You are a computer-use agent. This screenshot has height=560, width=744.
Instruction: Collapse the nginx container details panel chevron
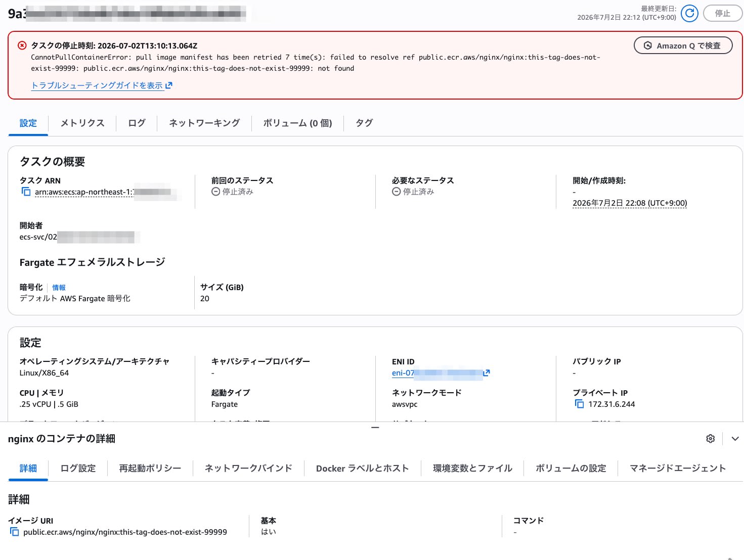735,439
